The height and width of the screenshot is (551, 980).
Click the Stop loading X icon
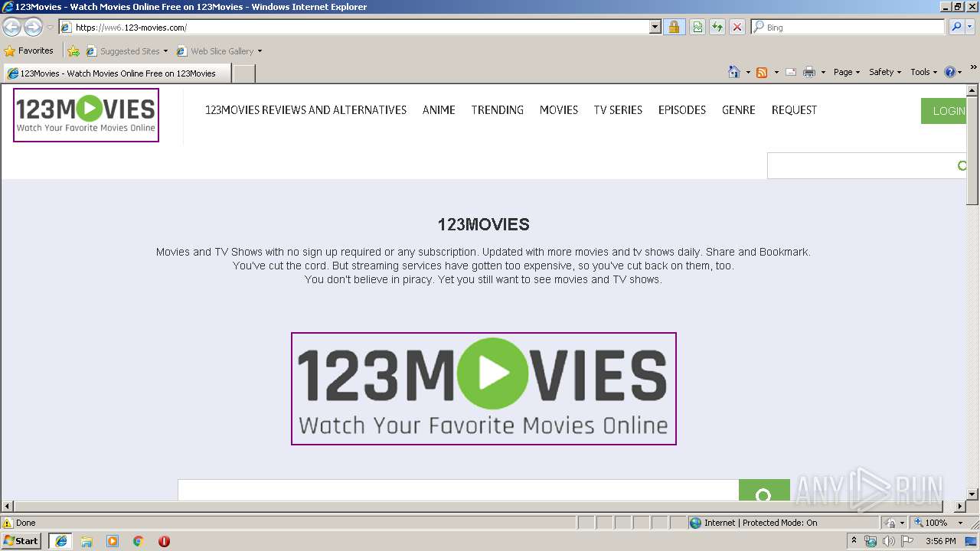pyautogui.click(x=737, y=27)
